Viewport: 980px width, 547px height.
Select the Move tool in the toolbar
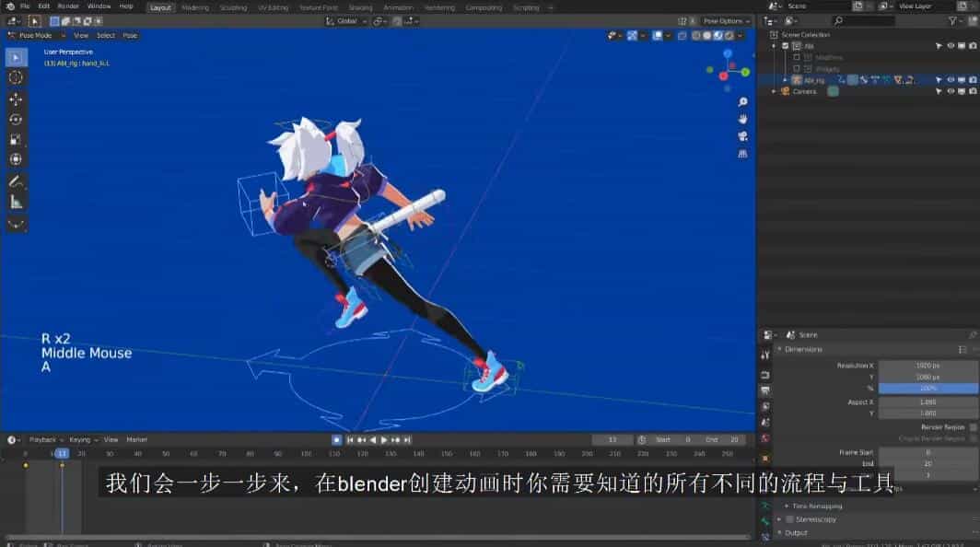coord(17,99)
